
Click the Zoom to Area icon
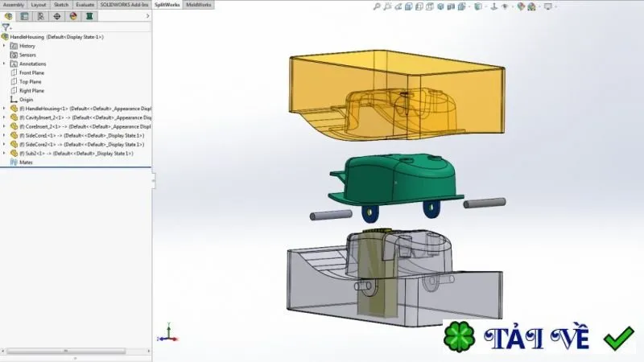[x=387, y=6]
